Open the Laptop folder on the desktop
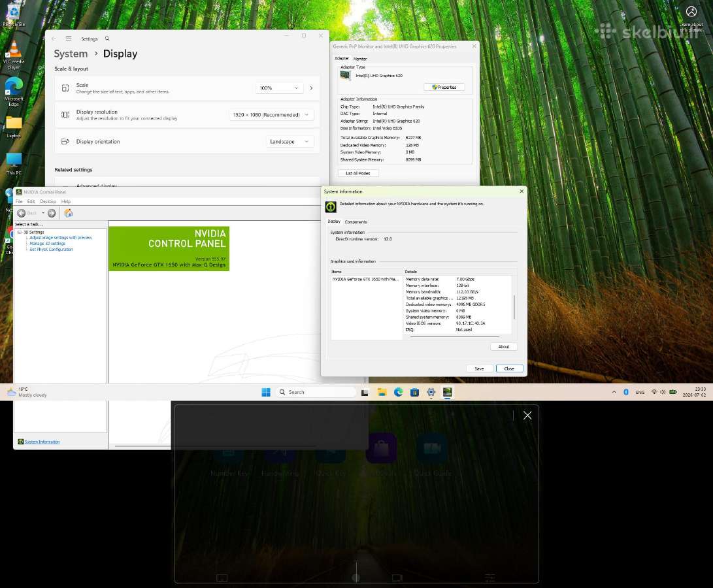 tap(14, 127)
